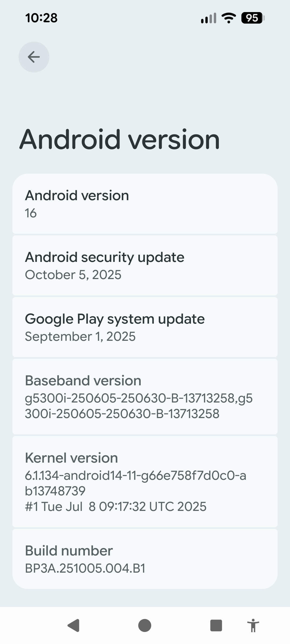Tap the Wi-Fi status icon
290x644 pixels.
[x=229, y=18]
